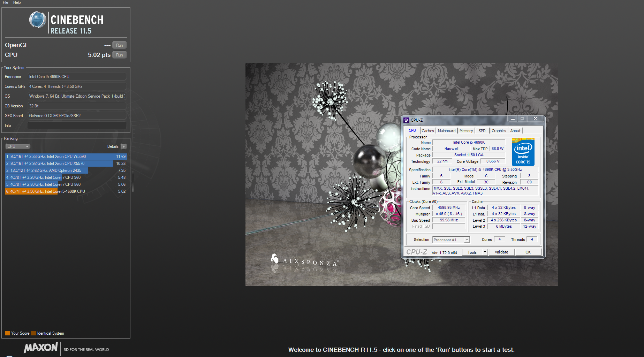
Task: Expand the Tools dropdown arrow in CPU-Z
Action: coord(485,252)
